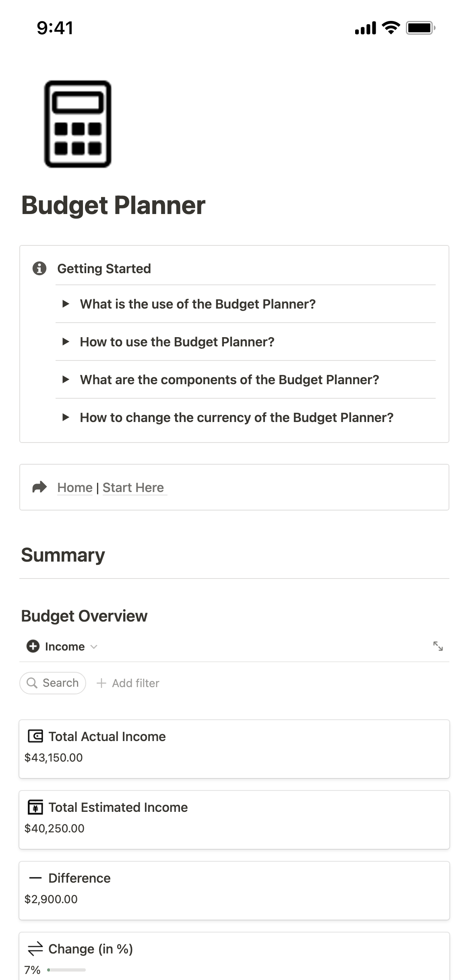Click the Change (in %) arrows icon
This screenshot has height=980, width=453.
tap(35, 949)
